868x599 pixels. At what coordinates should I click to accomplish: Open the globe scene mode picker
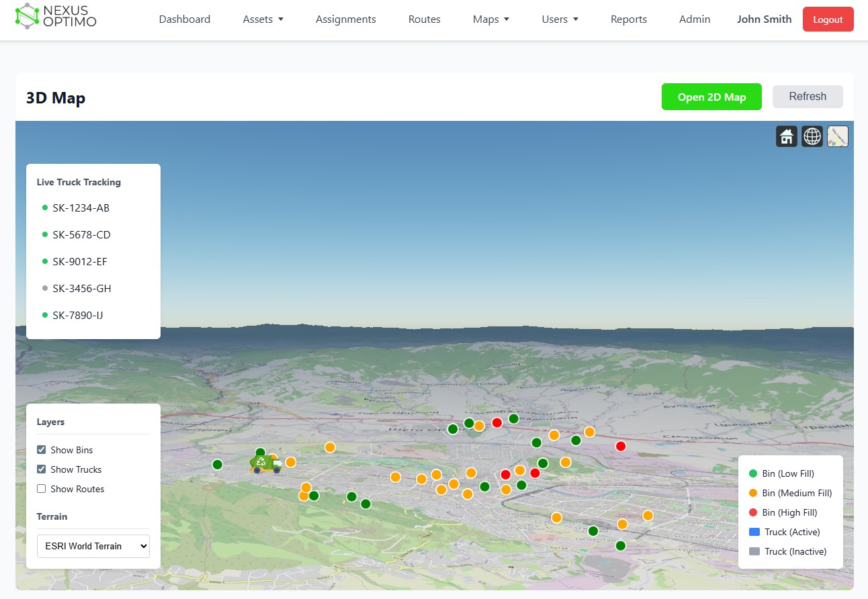click(812, 136)
